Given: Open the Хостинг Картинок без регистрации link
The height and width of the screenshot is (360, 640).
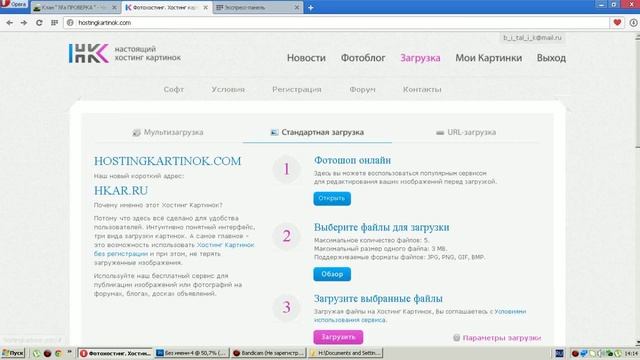Looking at the screenshot, I should (174, 249).
